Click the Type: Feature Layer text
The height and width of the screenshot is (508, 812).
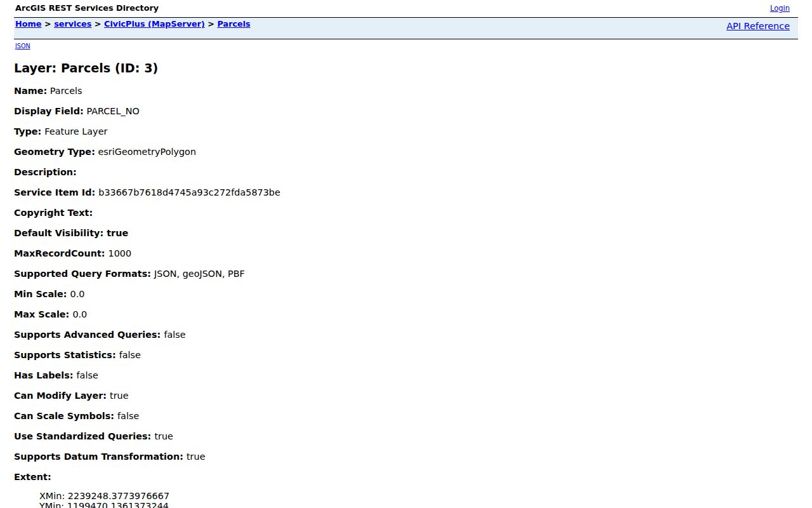click(x=61, y=131)
